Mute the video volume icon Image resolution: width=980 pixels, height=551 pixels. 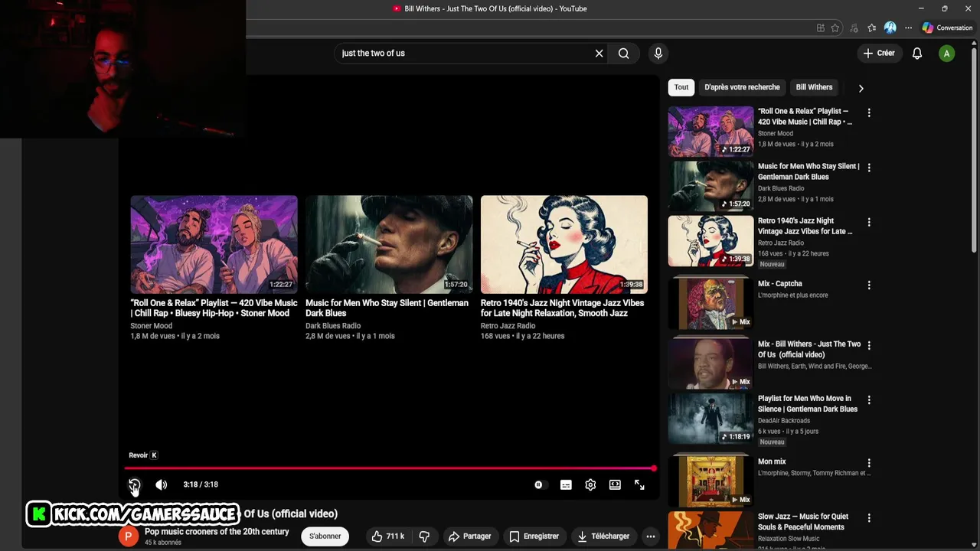[x=161, y=484]
